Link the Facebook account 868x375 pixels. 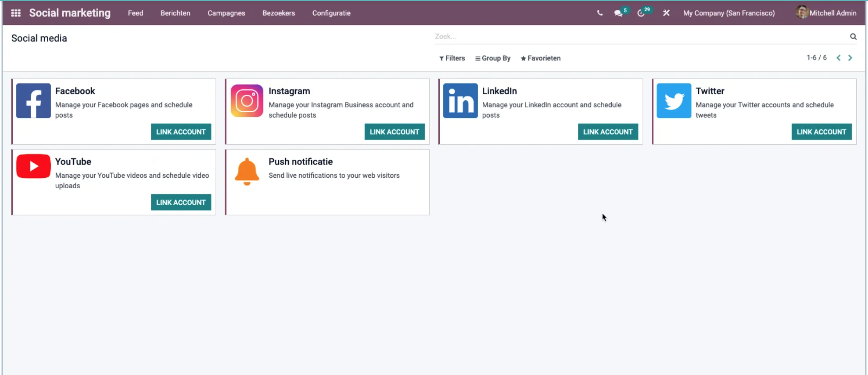coord(181,131)
